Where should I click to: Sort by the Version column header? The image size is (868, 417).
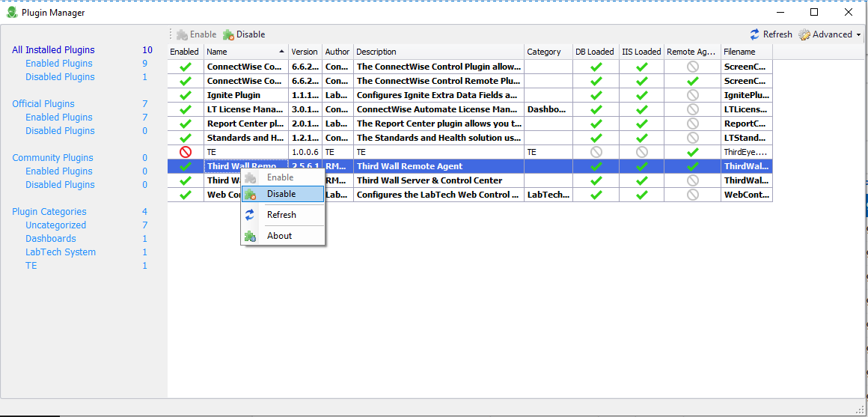[305, 52]
